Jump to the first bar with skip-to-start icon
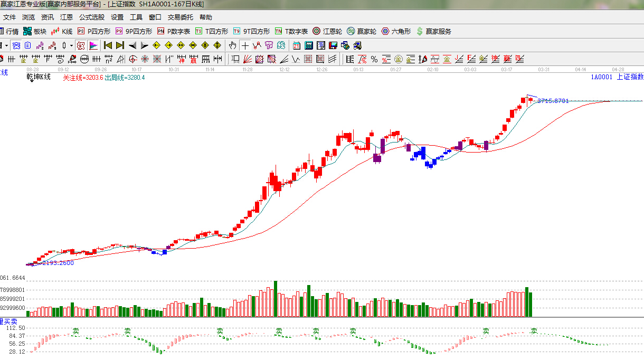 (108, 45)
